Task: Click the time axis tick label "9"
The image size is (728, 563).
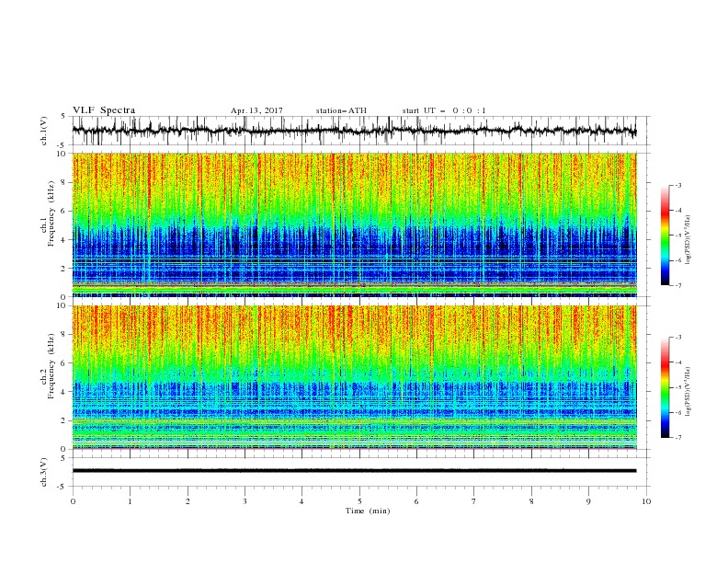Action: (588, 501)
